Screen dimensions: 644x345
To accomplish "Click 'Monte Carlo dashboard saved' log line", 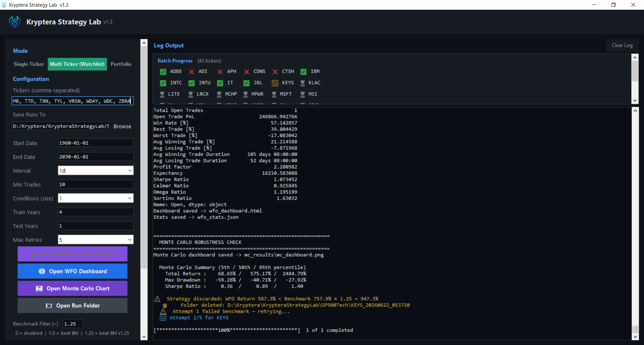I will [238, 255].
